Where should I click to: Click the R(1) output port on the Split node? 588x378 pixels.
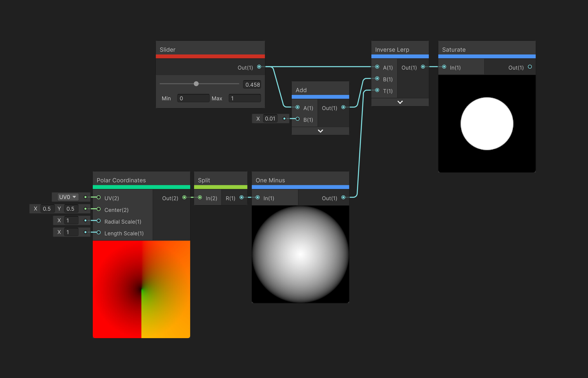tap(242, 197)
